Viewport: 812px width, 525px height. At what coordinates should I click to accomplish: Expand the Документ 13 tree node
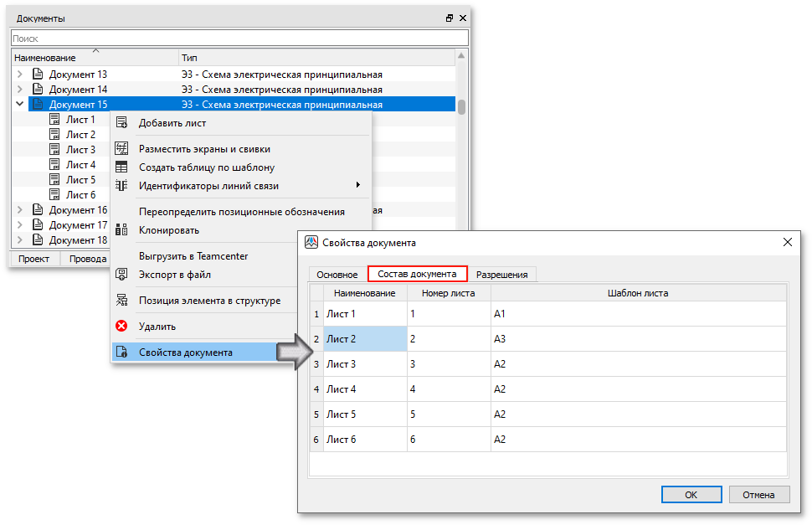pyautogui.click(x=20, y=75)
